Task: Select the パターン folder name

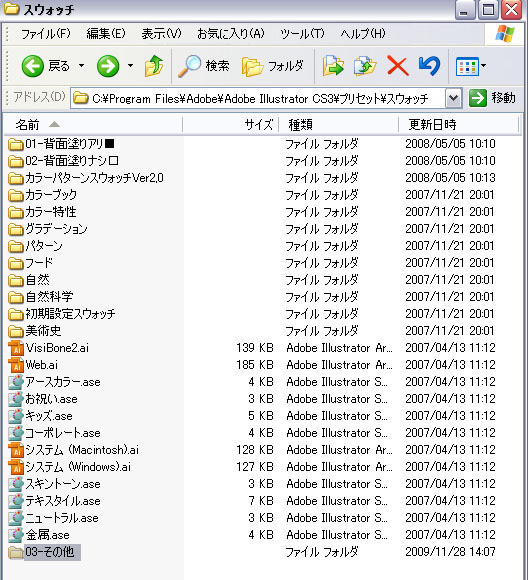Action: [44, 246]
